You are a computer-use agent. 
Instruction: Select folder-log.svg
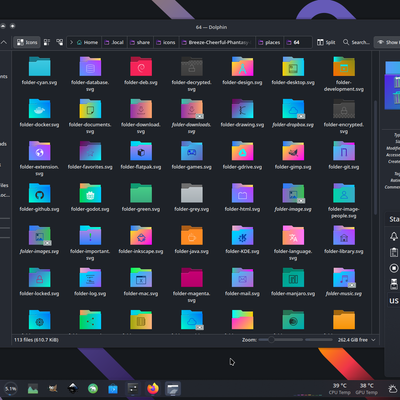(x=90, y=282)
